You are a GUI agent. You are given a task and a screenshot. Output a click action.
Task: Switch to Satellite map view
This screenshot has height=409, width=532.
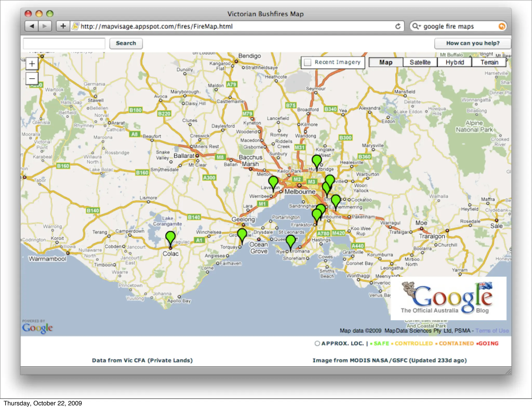pos(420,62)
